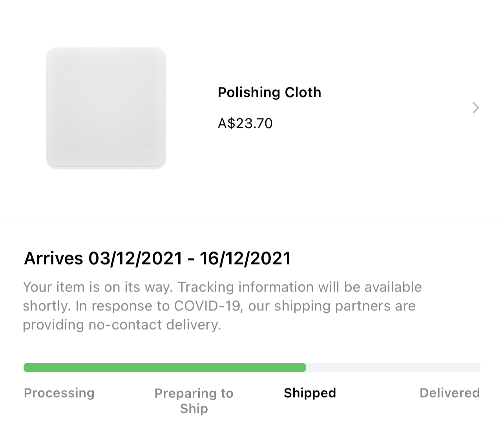
Task: Click the right end of the green progress fill
Action: (302, 368)
